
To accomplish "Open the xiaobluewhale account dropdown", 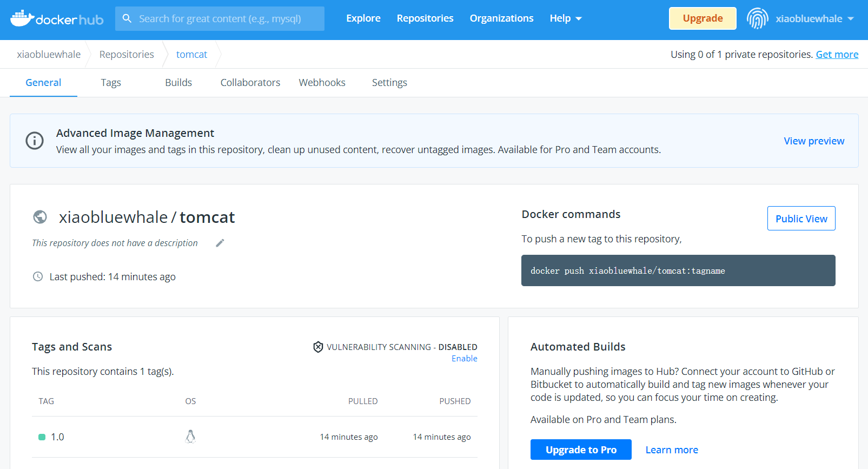I will coord(814,18).
